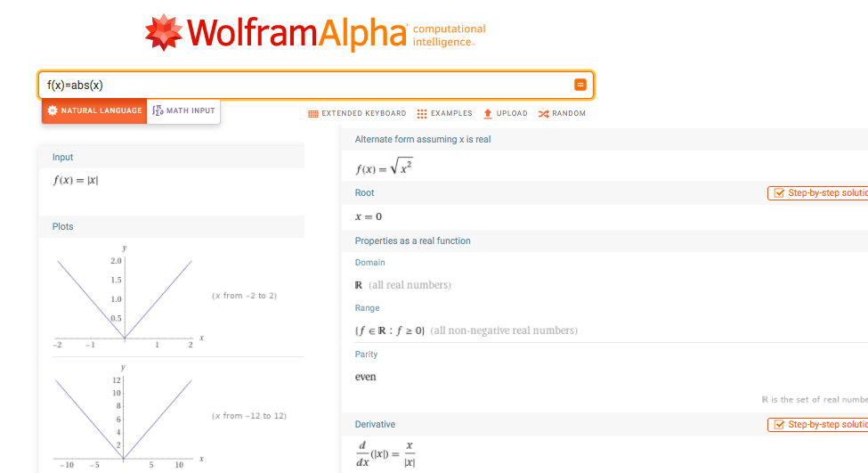Click the Range result set expression
Image resolution: width=868 pixels, height=473 pixels.
click(x=390, y=330)
